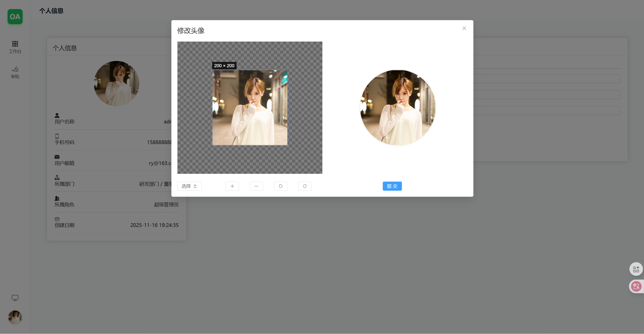Viewport: 644px width, 334px height.
Task: Click the grid-plus floating widget icon
Action: click(x=636, y=269)
